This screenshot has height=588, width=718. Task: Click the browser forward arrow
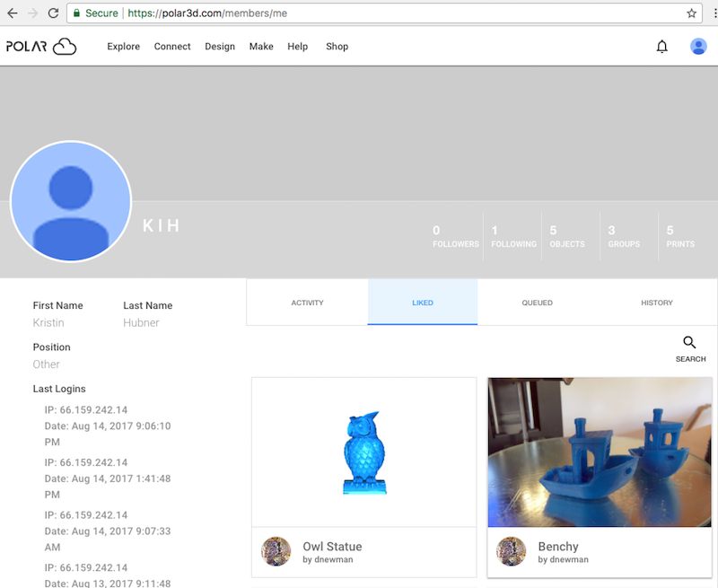pos(32,13)
